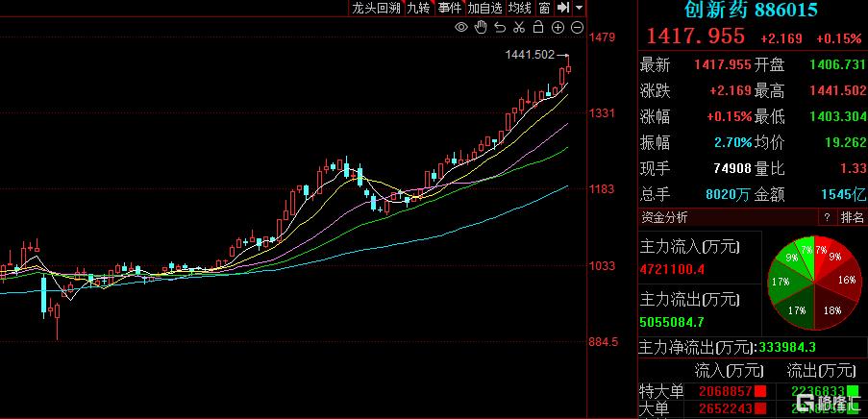The width and height of the screenshot is (868, 419).
Task: Click the 资金分析 panel header
Action: point(663,217)
